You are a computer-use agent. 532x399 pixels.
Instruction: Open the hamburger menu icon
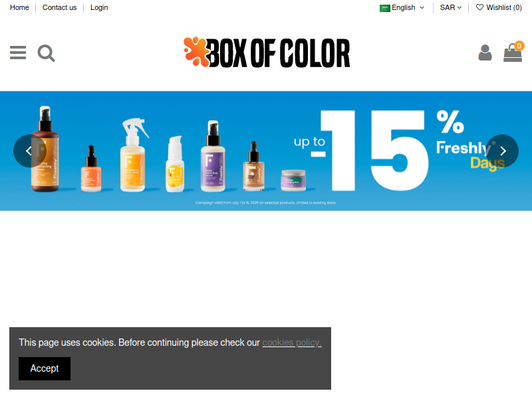[18, 53]
